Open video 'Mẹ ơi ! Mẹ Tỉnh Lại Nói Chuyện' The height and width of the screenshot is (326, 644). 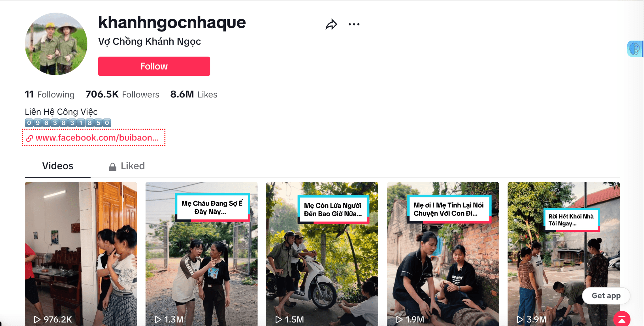click(443, 254)
